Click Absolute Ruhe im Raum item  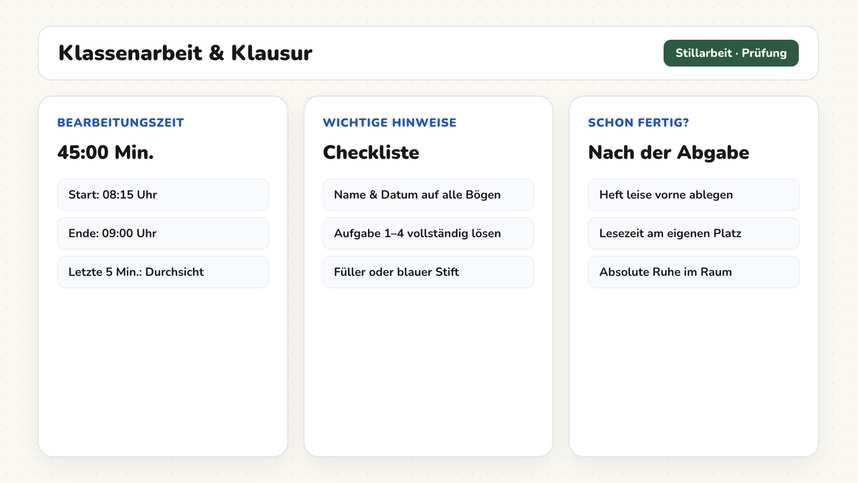[693, 272]
